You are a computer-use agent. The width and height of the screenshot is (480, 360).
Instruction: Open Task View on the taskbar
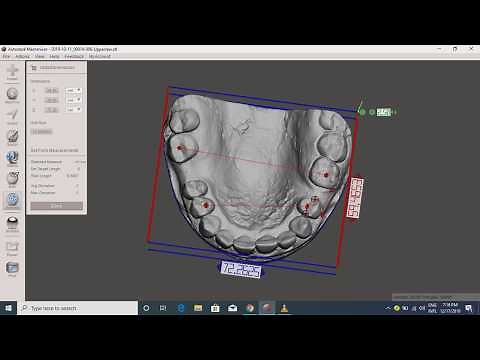[x=163, y=308]
